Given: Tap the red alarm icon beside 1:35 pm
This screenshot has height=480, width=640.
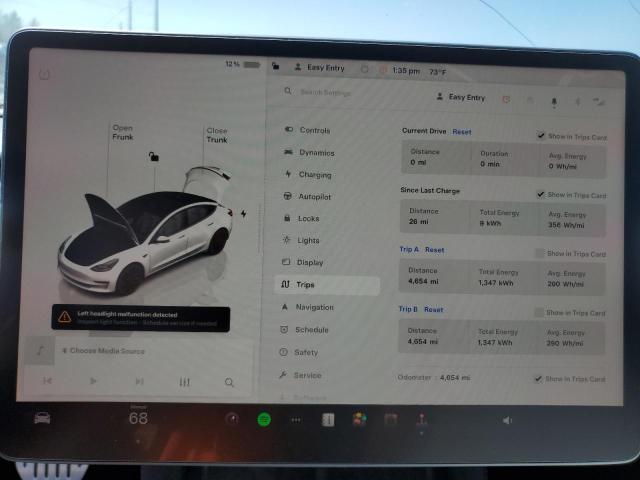Looking at the screenshot, I should click(382, 70).
